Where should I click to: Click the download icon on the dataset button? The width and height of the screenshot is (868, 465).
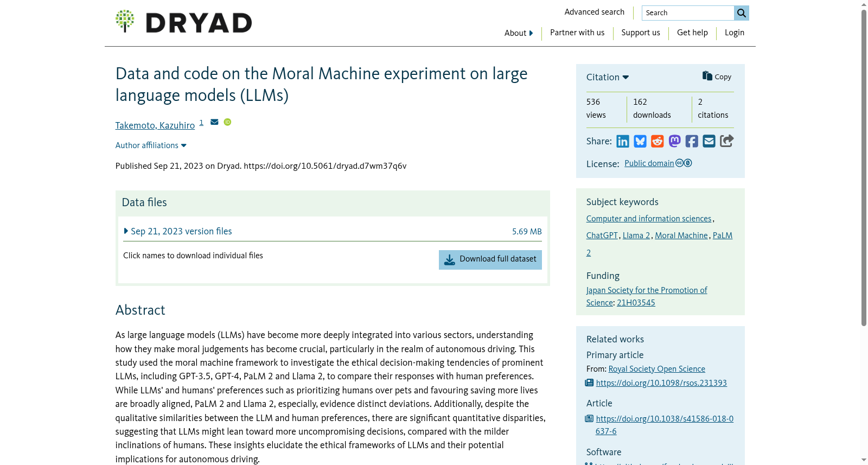point(450,260)
